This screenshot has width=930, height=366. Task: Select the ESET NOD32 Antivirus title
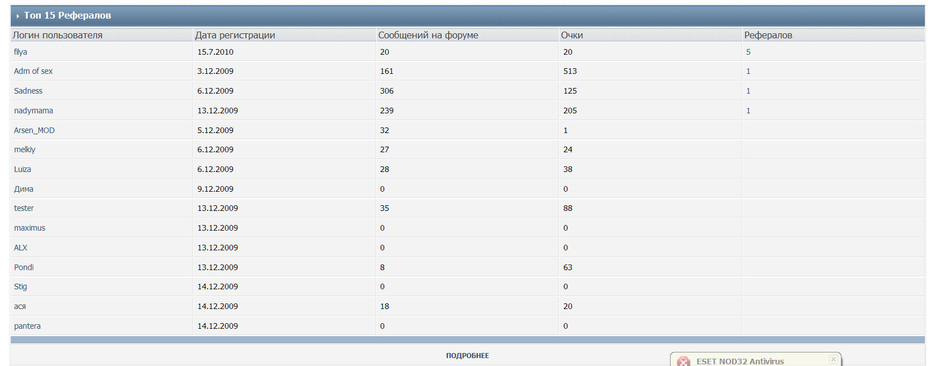point(740,361)
